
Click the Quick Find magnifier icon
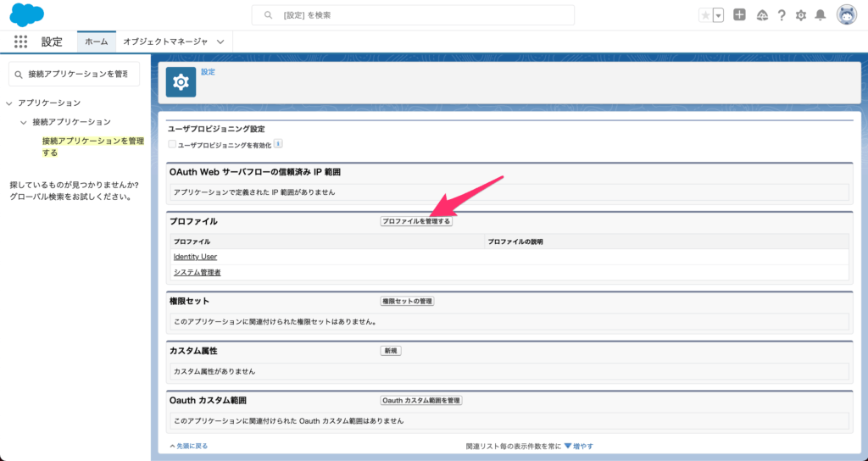click(x=19, y=75)
